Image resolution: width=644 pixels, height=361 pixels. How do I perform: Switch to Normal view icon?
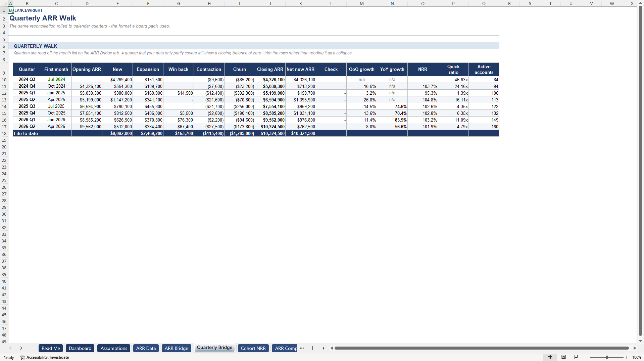[x=550, y=357]
